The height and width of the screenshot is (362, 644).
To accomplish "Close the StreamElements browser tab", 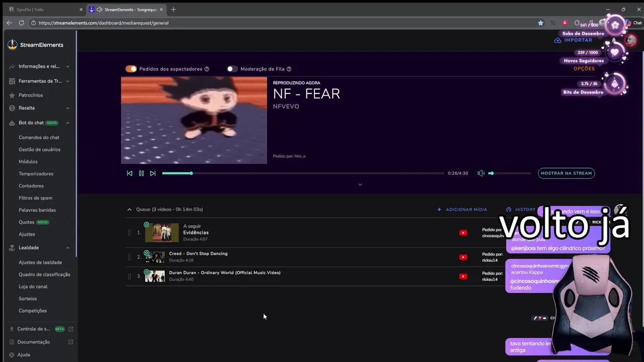I will coord(161,10).
